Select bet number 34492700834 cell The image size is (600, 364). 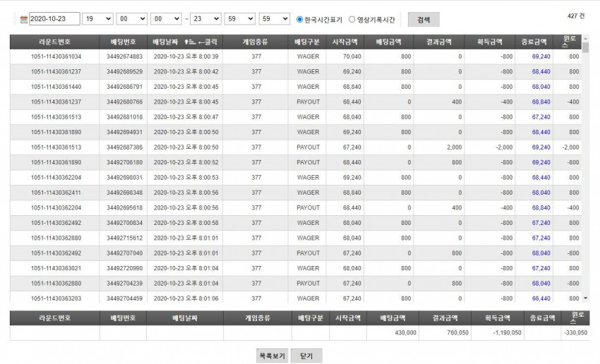pos(124,223)
